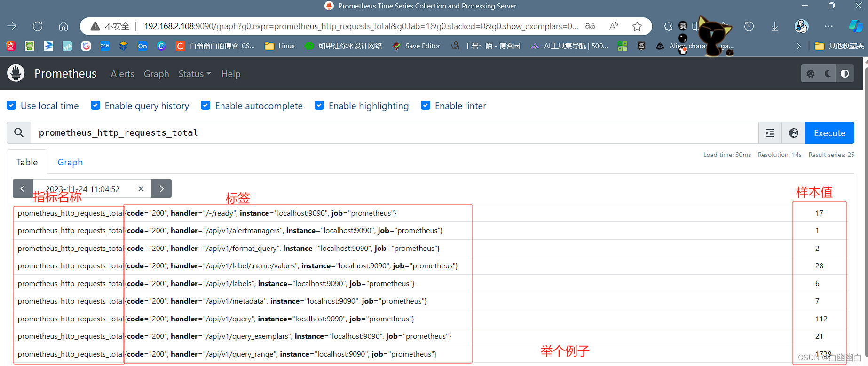
Task: Open the Alerts page
Action: click(x=122, y=74)
